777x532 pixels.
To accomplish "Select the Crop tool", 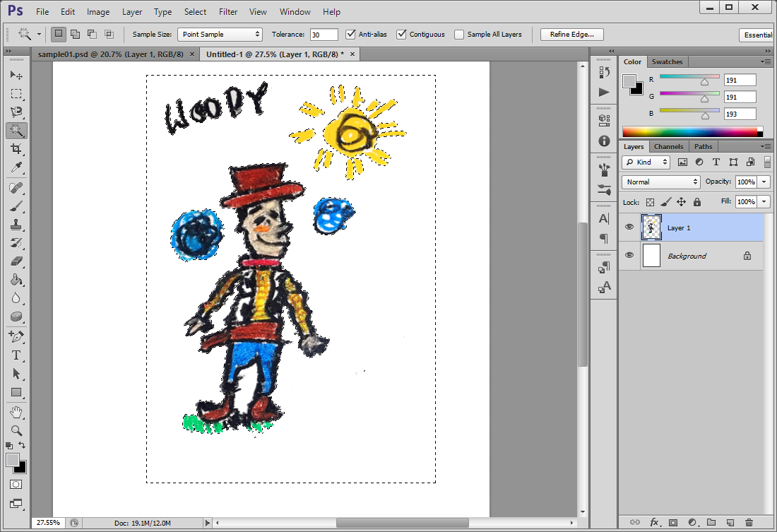I will (x=16, y=149).
